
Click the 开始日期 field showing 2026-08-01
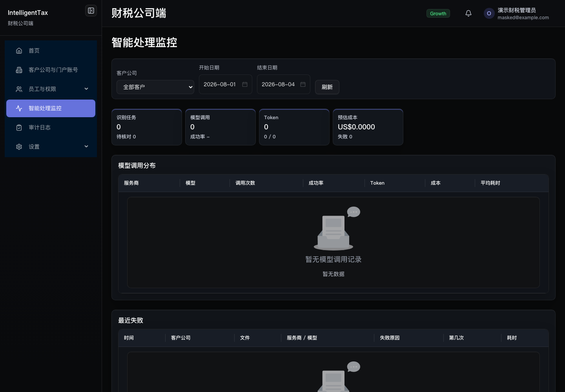tap(226, 84)
